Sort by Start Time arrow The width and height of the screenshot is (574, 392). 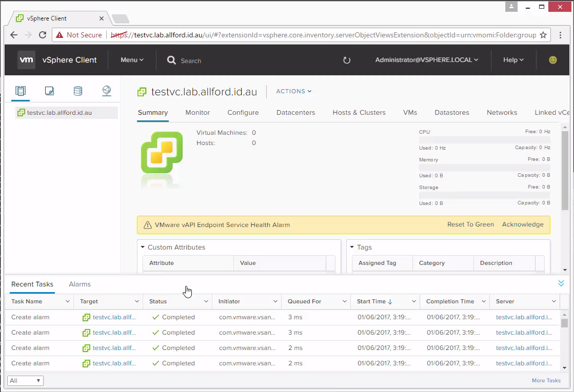pos(390,302)
